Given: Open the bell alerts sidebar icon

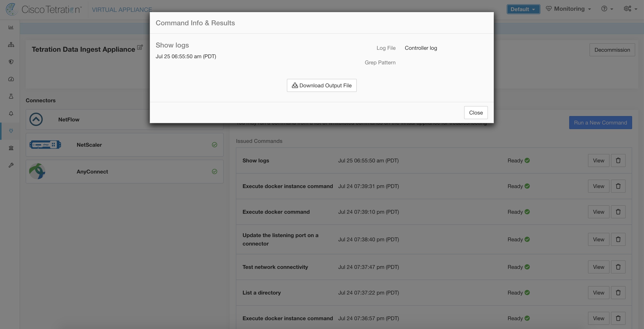Looking at the screenshot, I should point(11,113).
